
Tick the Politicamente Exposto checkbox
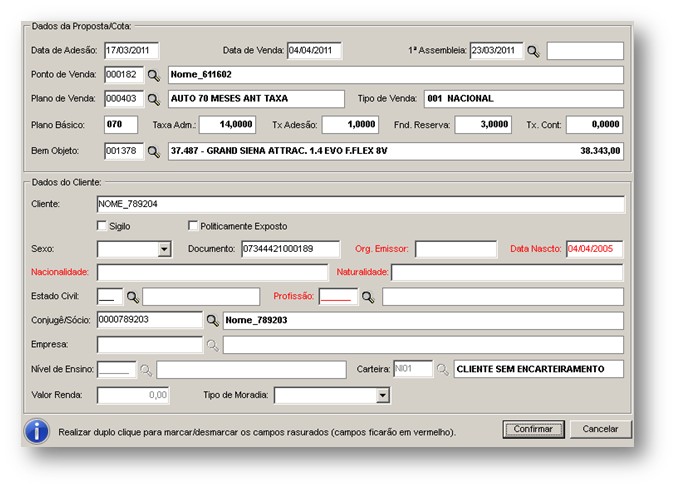coord(193,226)
